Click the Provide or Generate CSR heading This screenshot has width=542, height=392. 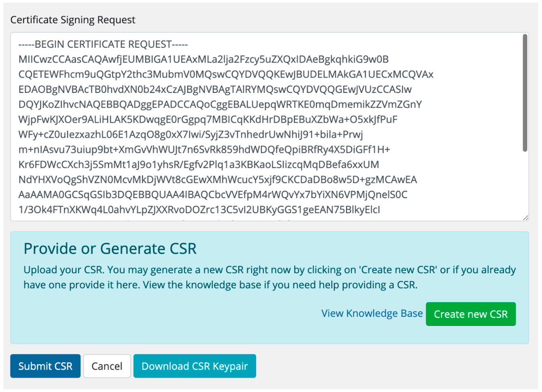coord(110,248)
